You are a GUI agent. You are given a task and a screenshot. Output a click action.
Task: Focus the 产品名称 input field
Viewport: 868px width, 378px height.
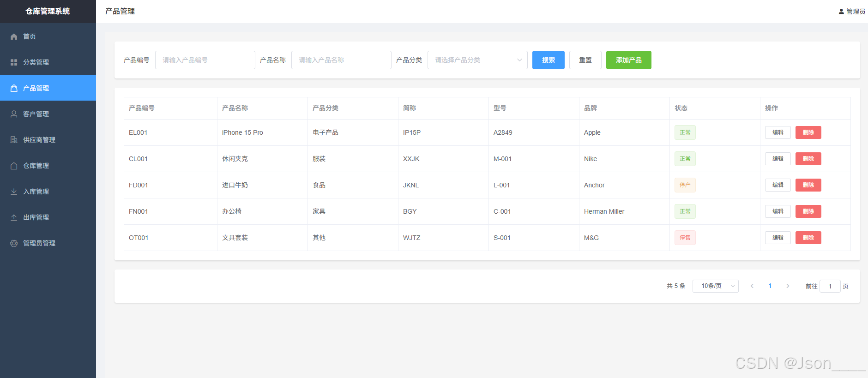click(x=341, y=60)
